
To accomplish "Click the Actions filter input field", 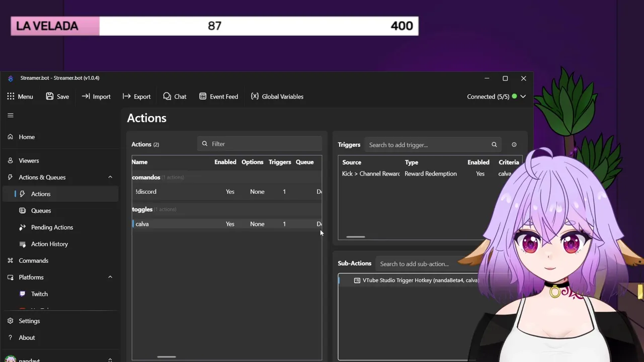I will tap(260, 144).
